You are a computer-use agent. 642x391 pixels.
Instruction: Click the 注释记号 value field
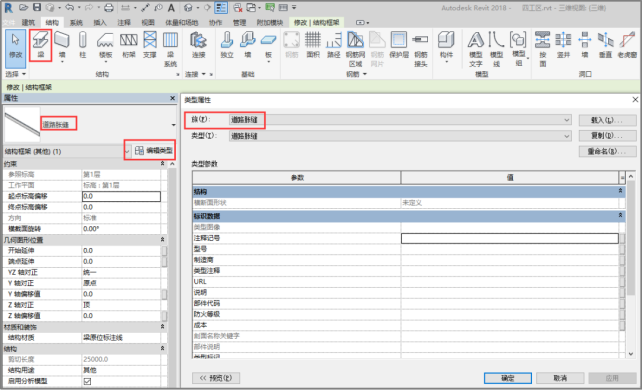point(510,238)
